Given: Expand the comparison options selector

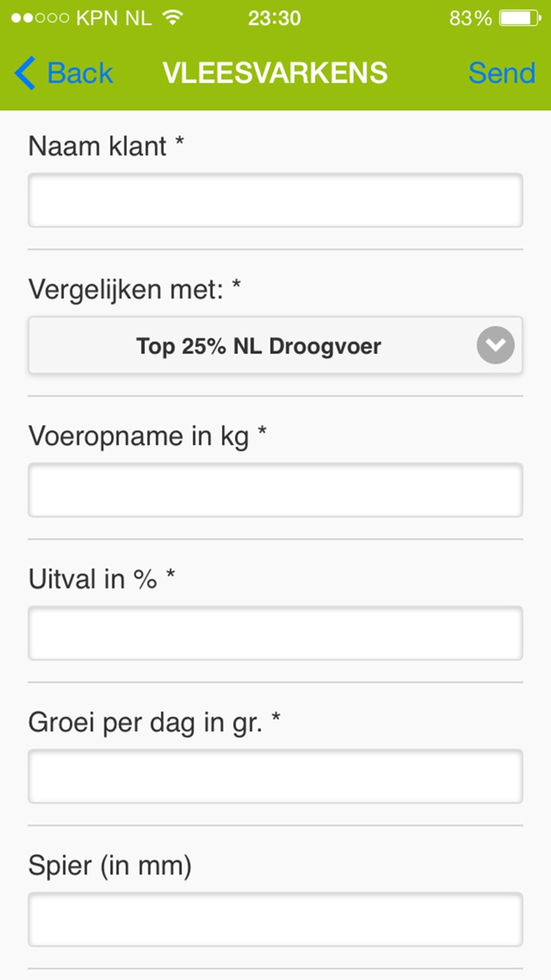Looking at the screenshot, I should pos(275,345).
